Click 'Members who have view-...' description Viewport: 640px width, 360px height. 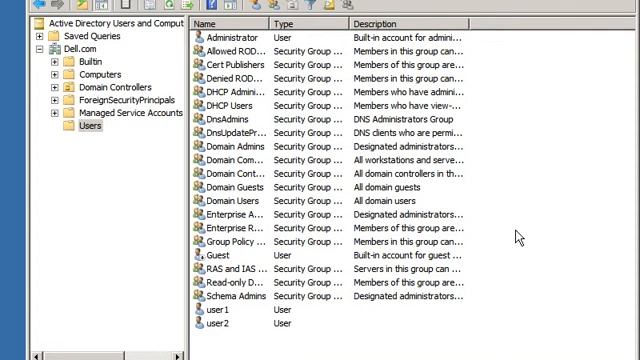407,106
